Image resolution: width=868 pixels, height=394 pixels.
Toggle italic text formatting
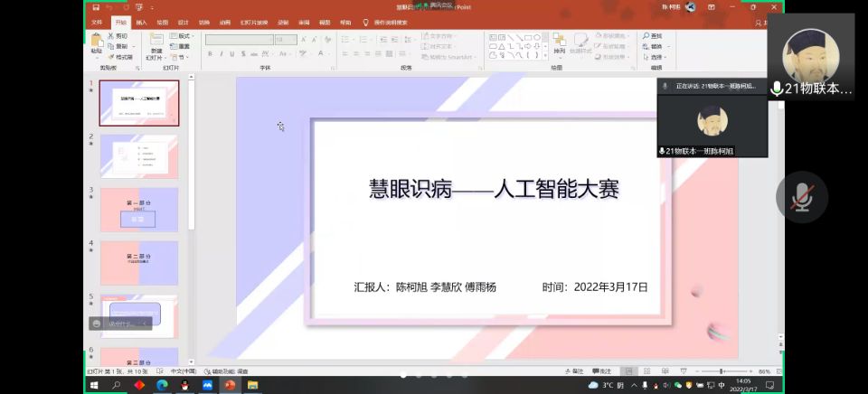click(221, 54)
